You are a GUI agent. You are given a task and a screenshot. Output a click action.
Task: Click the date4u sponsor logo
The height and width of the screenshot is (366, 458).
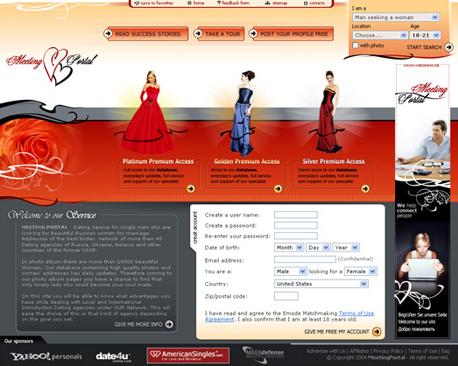113,357
